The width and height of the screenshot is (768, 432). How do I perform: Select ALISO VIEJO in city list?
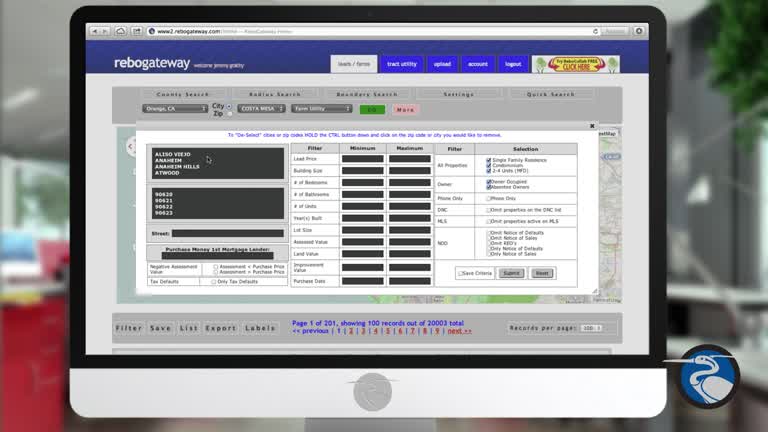pos(172,154)
